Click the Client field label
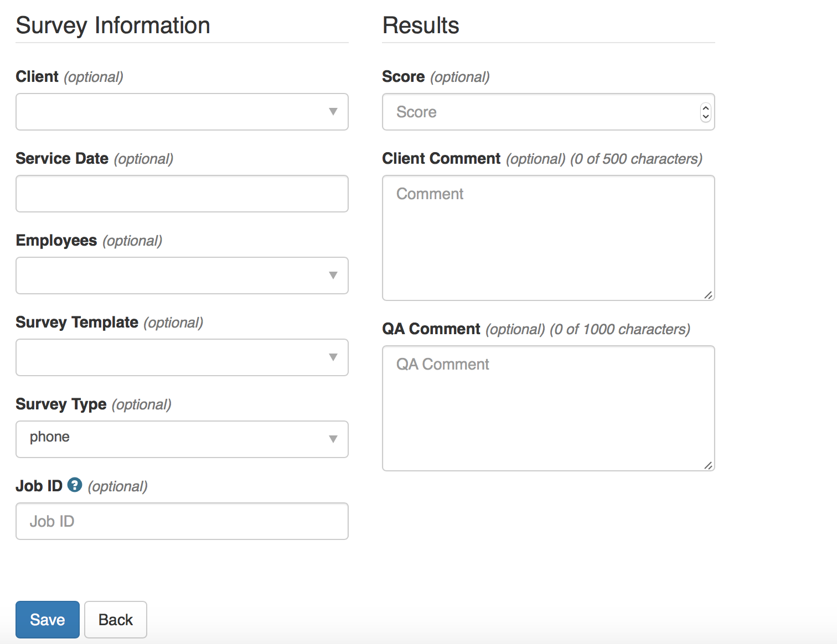Screen dimensions: 837x644 [x=37, y=76]
